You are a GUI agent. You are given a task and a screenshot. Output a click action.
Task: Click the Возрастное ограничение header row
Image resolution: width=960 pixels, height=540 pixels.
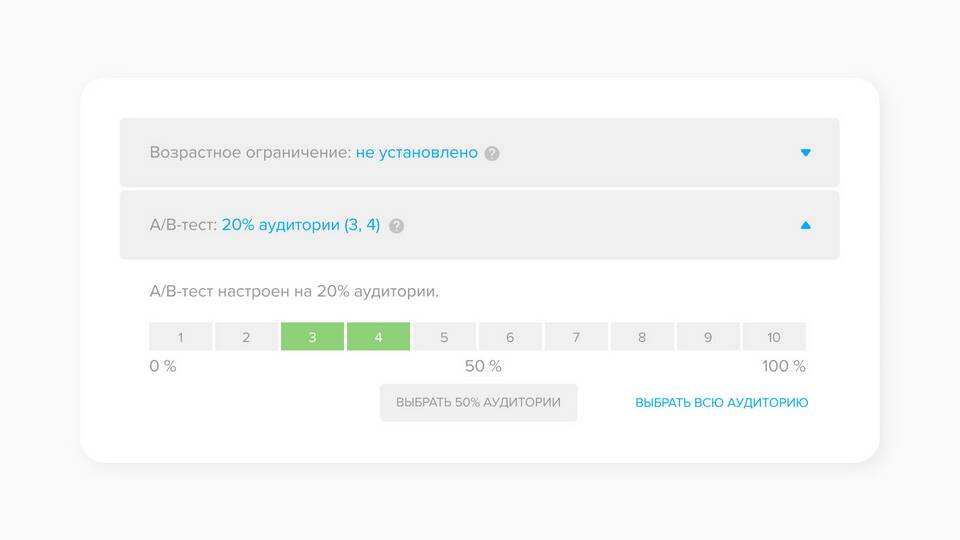479,152
